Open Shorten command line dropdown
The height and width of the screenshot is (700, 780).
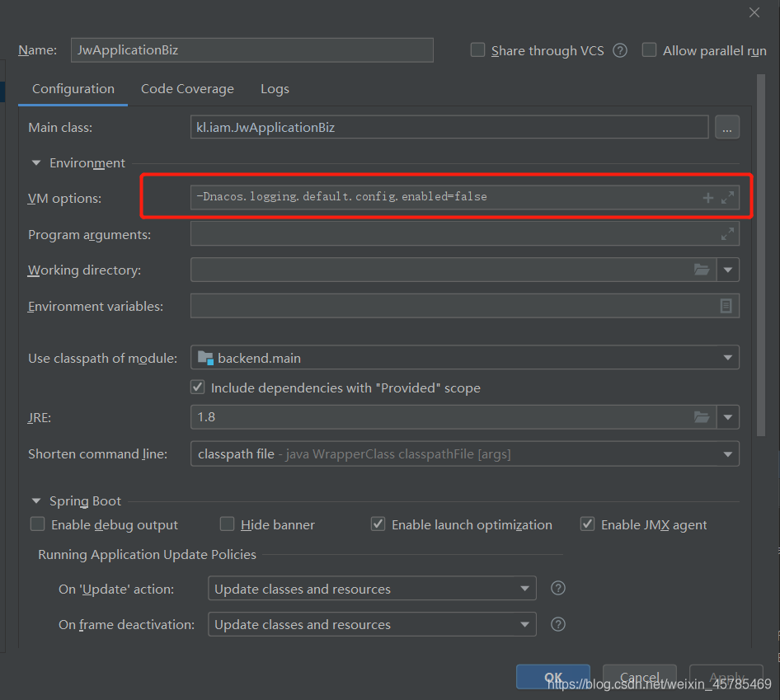(x=728, y=453)
